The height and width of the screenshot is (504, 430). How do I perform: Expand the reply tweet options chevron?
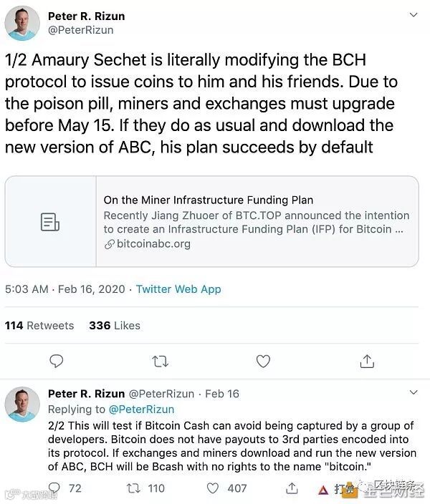(413, 393)
